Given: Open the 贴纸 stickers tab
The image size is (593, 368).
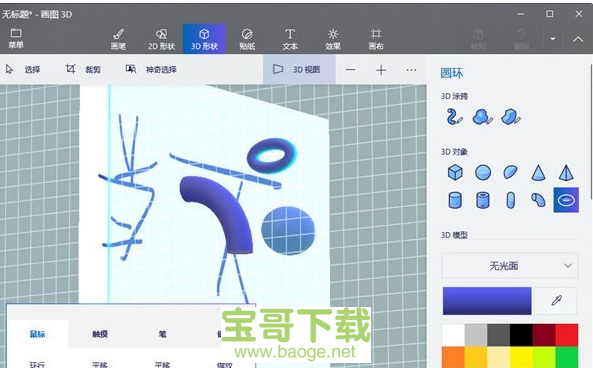Looking at the screenshot, I should click(x=247, y=39).
